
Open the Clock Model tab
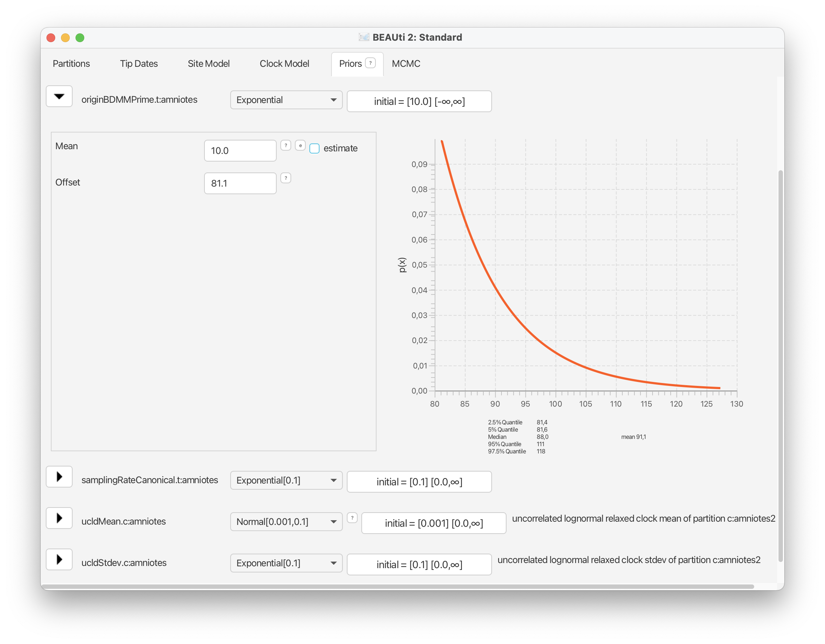coord(284,64)
